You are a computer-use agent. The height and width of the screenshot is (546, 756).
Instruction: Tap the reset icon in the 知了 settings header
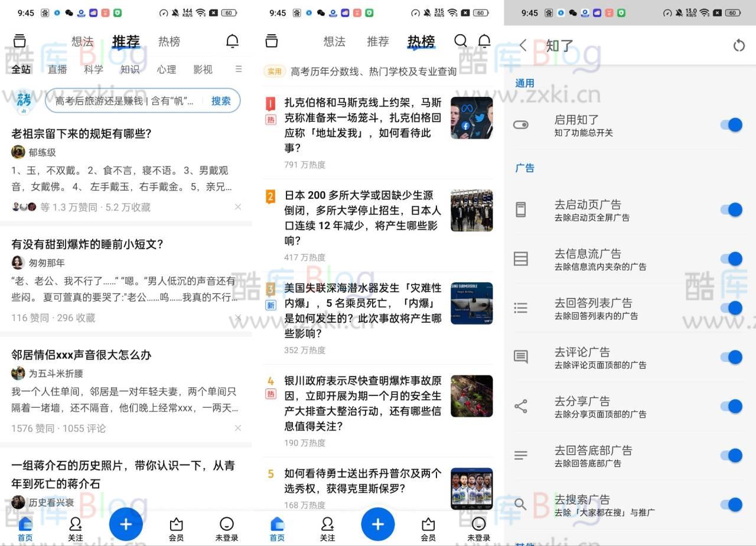738,45
